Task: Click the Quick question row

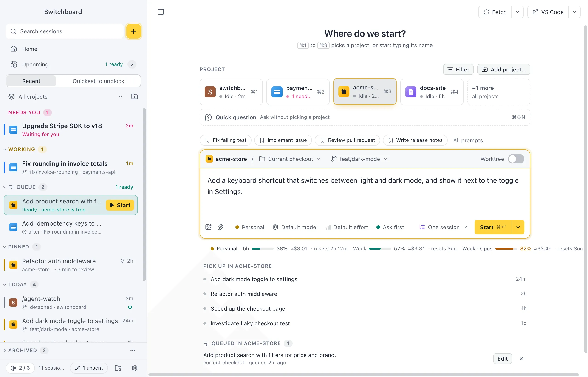Action: point(365,117)
